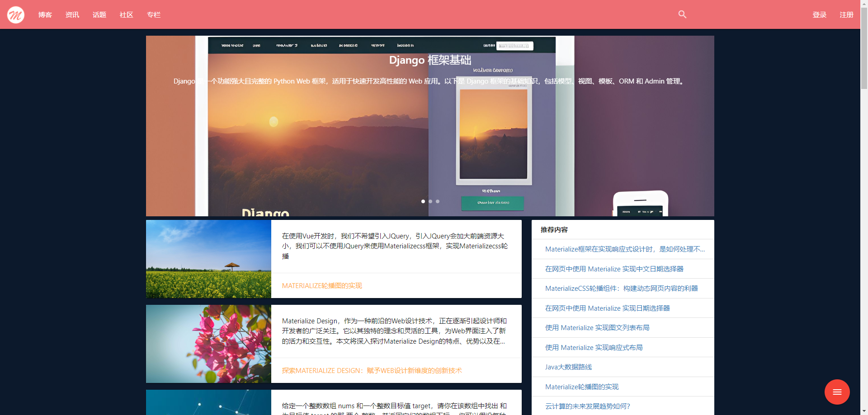This screenshot has width=868, height=415.
Task: Open the 资讯 nav item
Action: 72,15
